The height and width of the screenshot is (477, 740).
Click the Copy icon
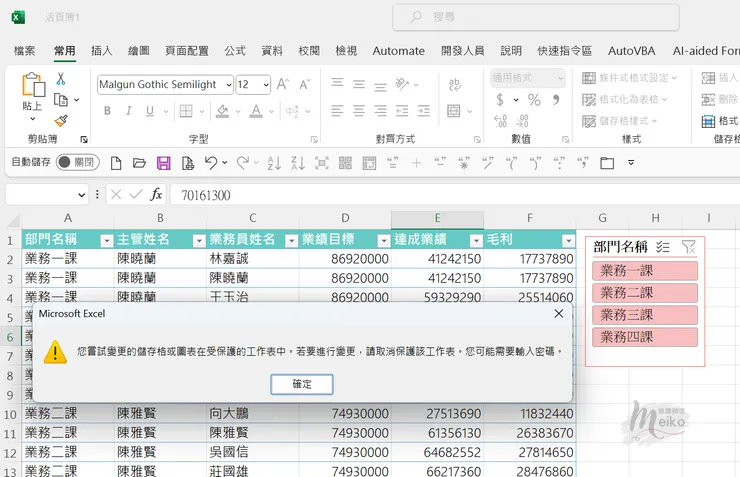[61, 100]
